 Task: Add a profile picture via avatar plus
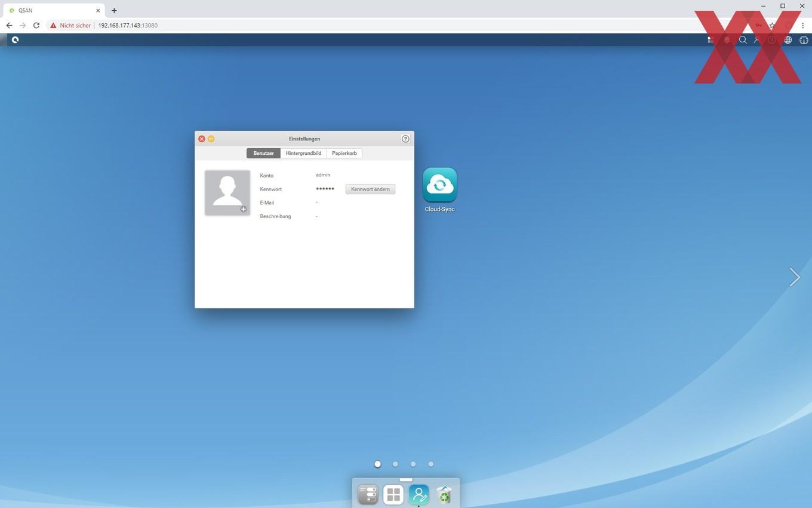(244, 209)
